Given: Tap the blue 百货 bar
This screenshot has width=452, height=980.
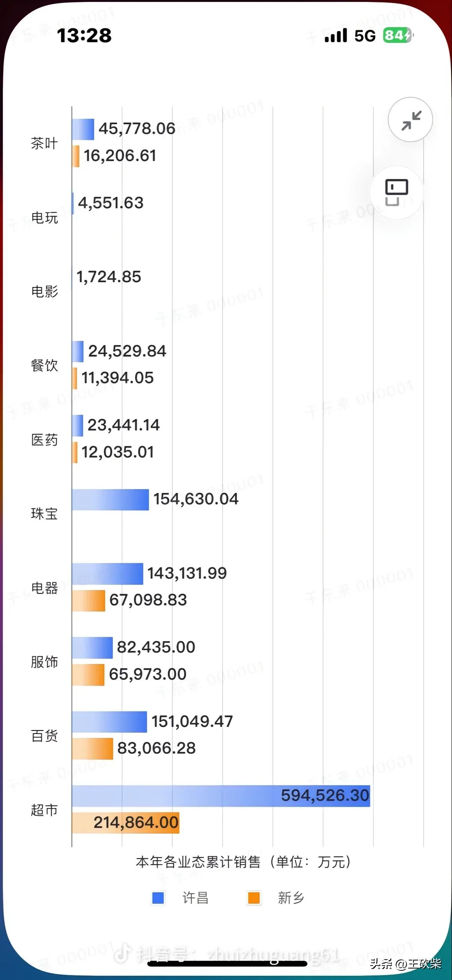Looking at the screenshot, I should pyautogui.click(x=109, y=722).
